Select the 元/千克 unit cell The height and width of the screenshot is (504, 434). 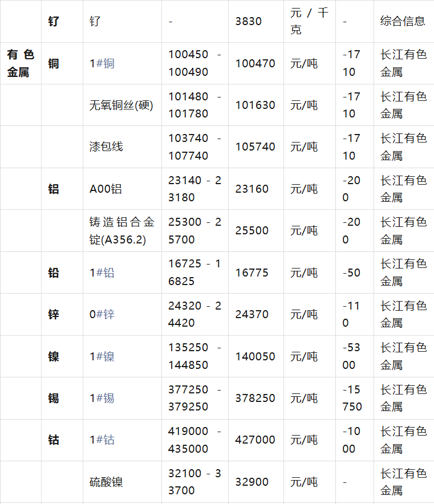[x=309, y=21]
